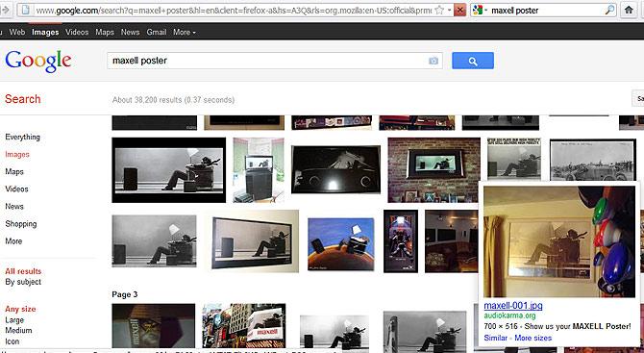This screenshot has height=353, width=644.
Task: Click the bookmark star in the address bar
Action: [439, 10]
